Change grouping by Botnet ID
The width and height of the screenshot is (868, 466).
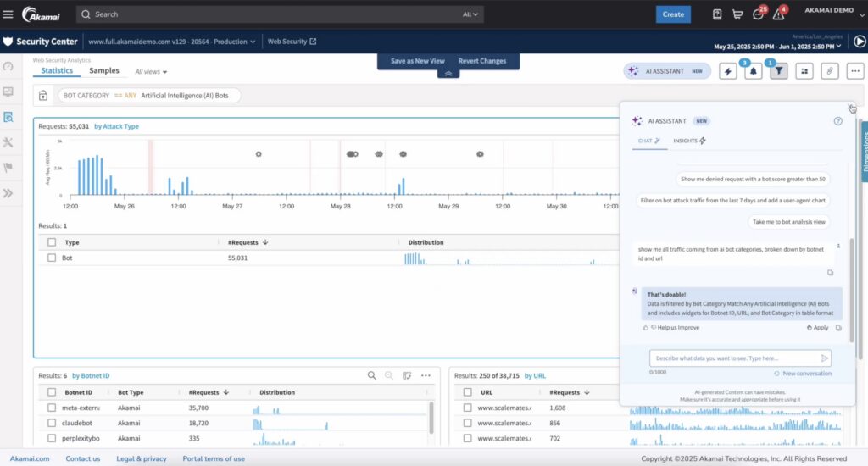[x=91, y=376]
